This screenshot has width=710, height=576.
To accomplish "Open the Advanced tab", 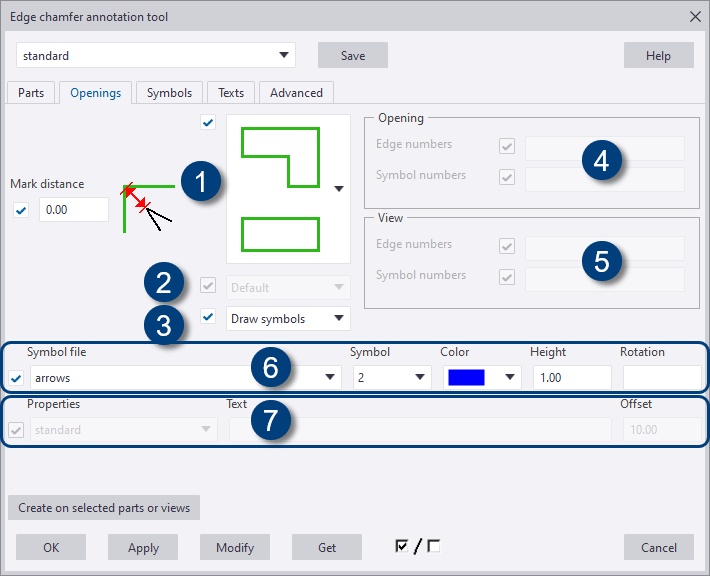I will [297, 93].
